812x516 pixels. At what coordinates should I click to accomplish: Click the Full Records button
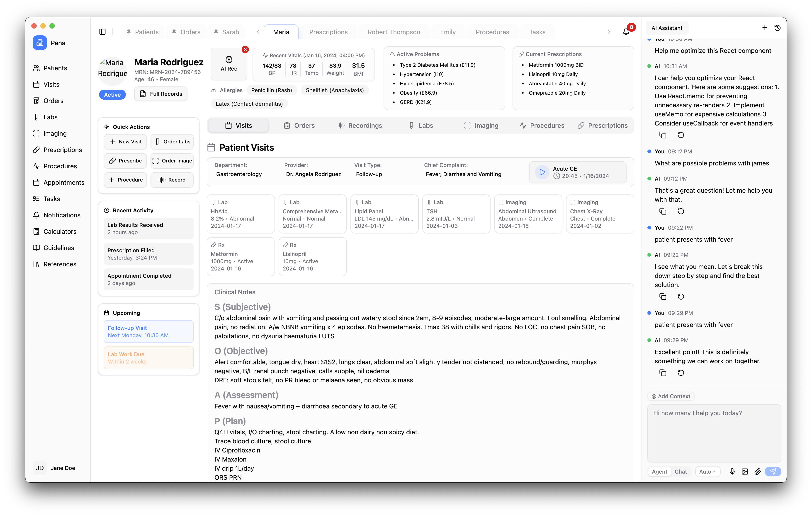click(161, 94)
